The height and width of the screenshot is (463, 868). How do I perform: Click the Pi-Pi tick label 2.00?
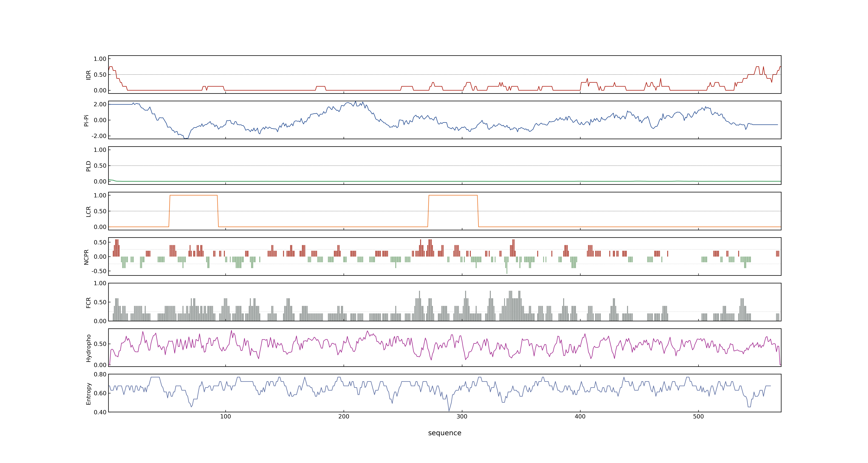[100, 104]
